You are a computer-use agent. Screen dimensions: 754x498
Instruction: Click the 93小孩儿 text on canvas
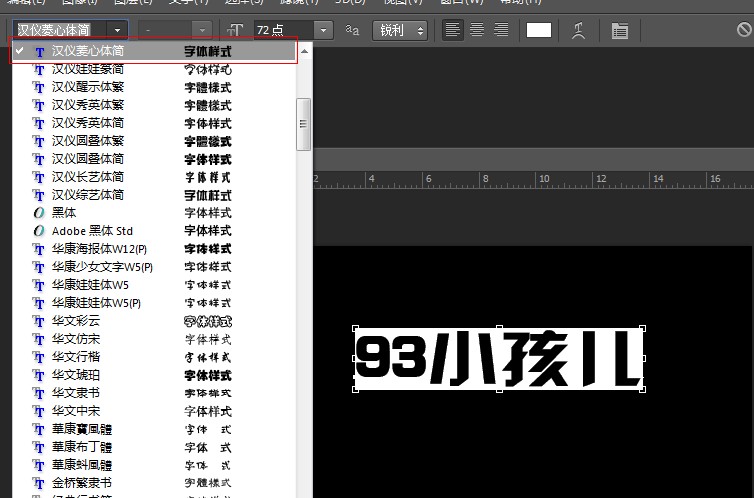tap(498, 359)
